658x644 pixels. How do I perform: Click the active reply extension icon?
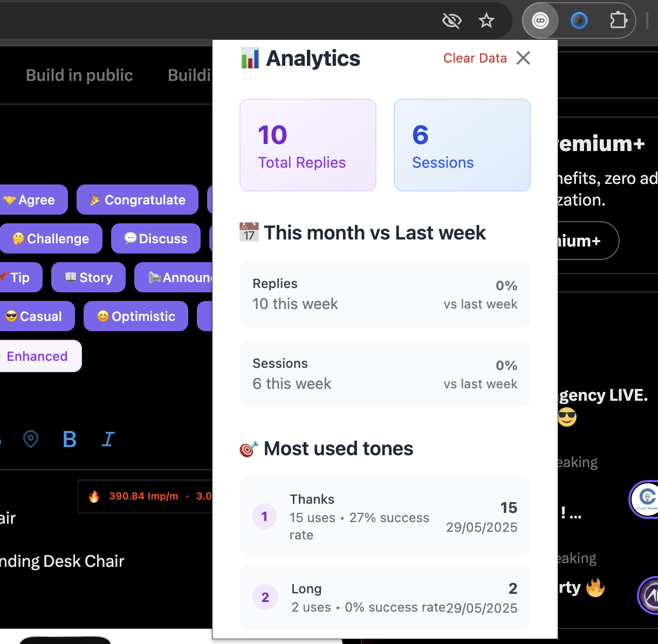(540, 21)
